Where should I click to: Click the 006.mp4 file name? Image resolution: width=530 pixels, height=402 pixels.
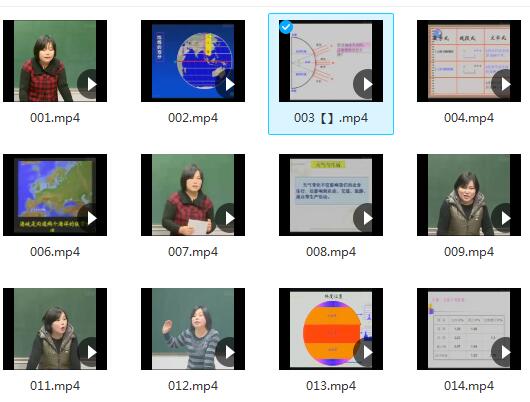coord(55,252)
